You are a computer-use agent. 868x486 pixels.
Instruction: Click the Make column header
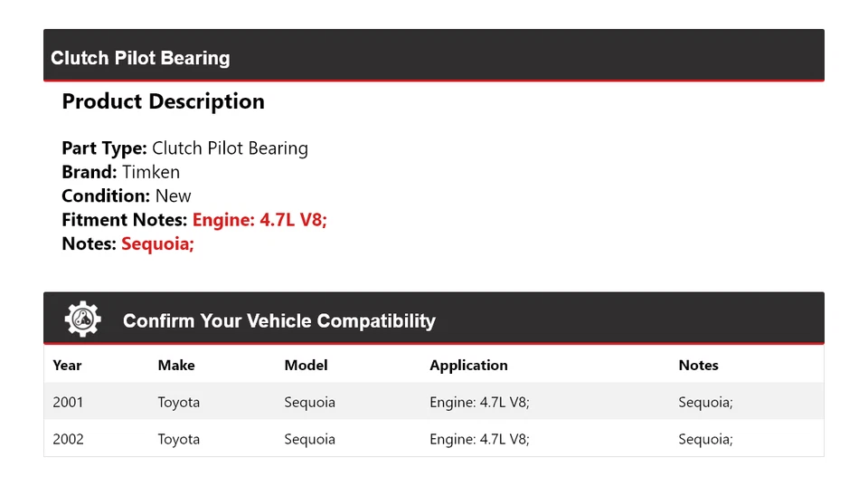point(176,366)
